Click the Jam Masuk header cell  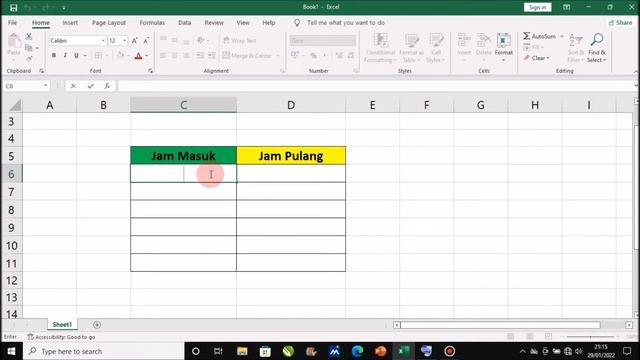tap(183, 156)
